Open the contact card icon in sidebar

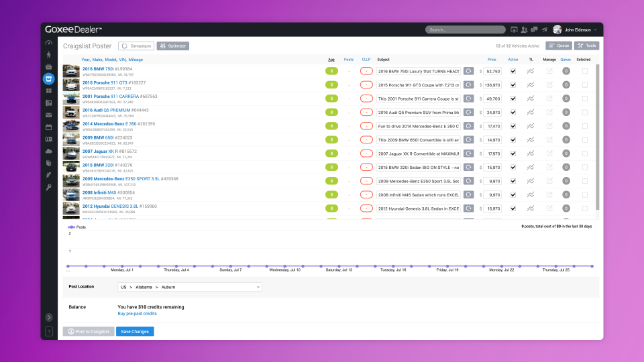[49, 139]
